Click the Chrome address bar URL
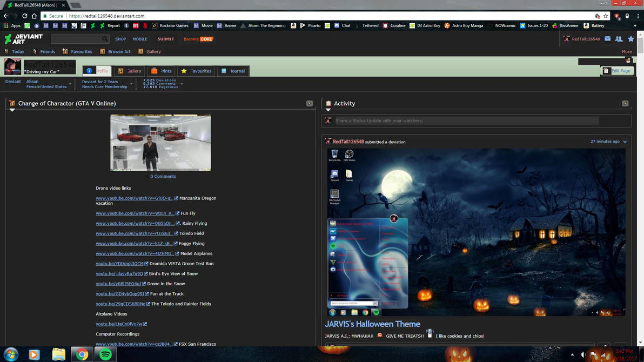Image resolution: width=644 pixels, height=362 pixels. click(106, 16)
